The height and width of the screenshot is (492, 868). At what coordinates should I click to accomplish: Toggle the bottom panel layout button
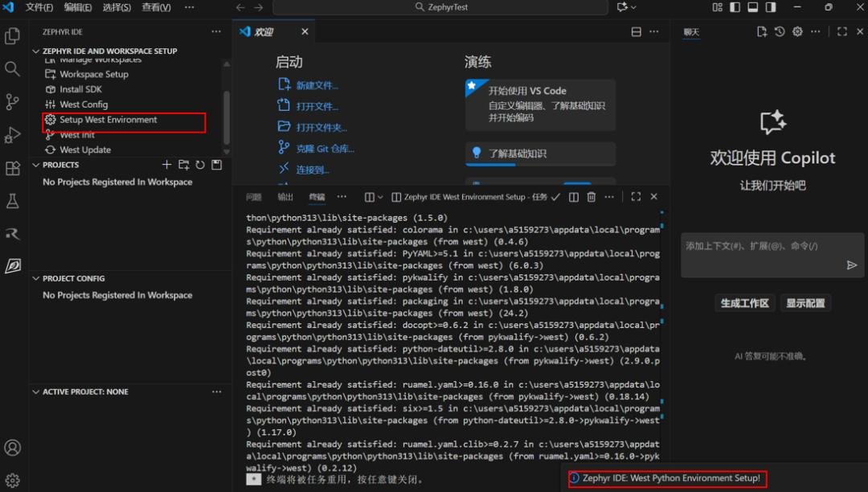pos(753,7)
